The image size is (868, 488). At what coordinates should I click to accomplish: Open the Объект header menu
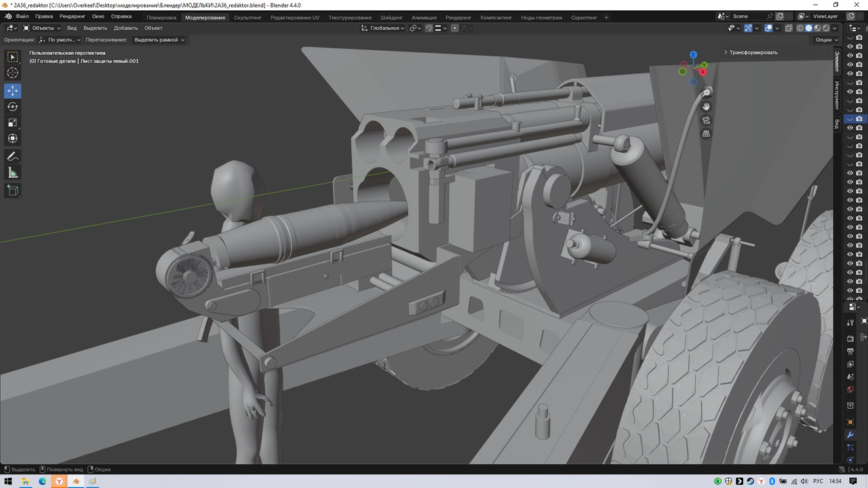153,28
